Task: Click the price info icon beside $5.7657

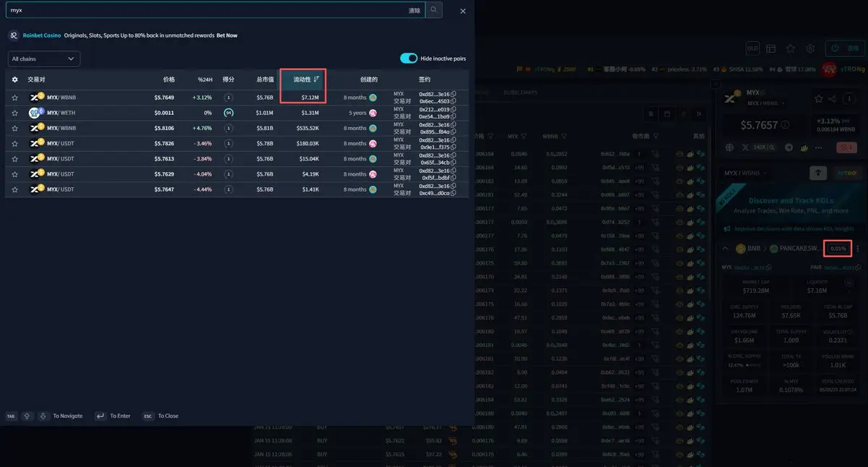Action: (x=786, y=126)
